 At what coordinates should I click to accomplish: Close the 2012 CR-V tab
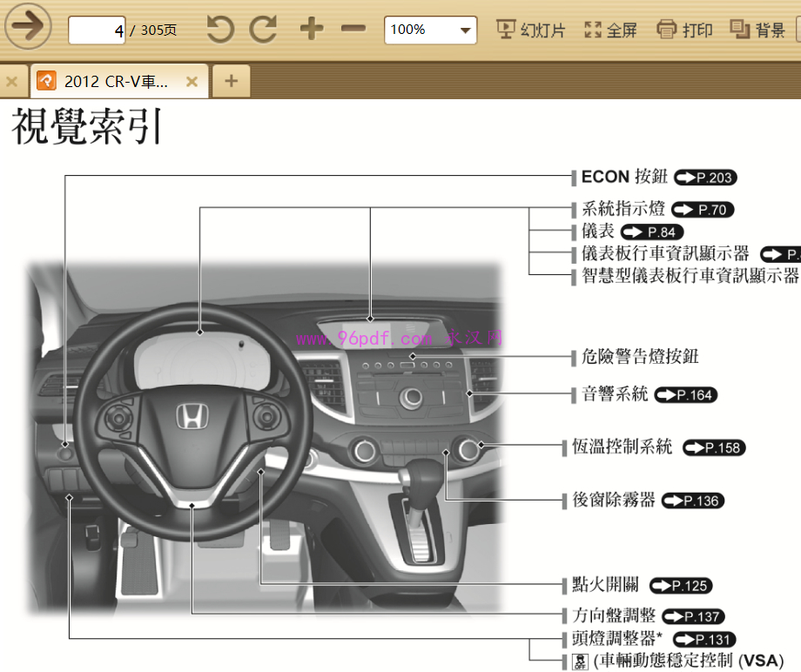click(192, 80)
